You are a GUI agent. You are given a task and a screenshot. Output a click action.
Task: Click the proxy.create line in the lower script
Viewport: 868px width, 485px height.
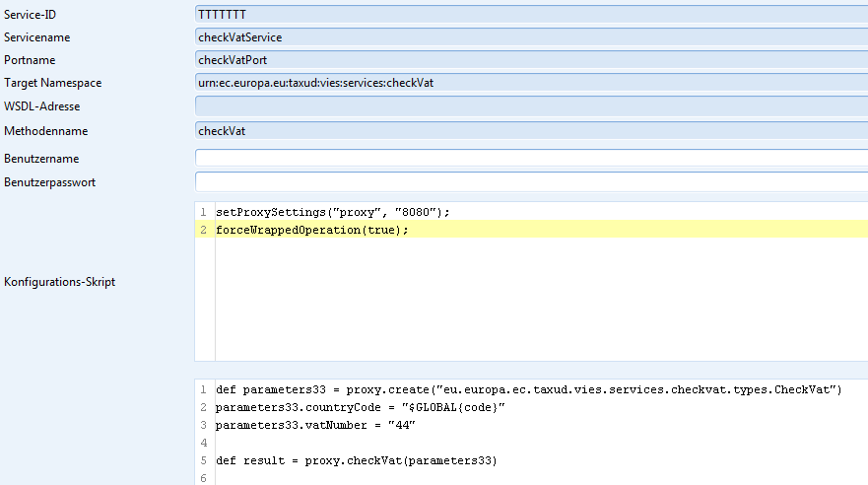tap(528, 389)
